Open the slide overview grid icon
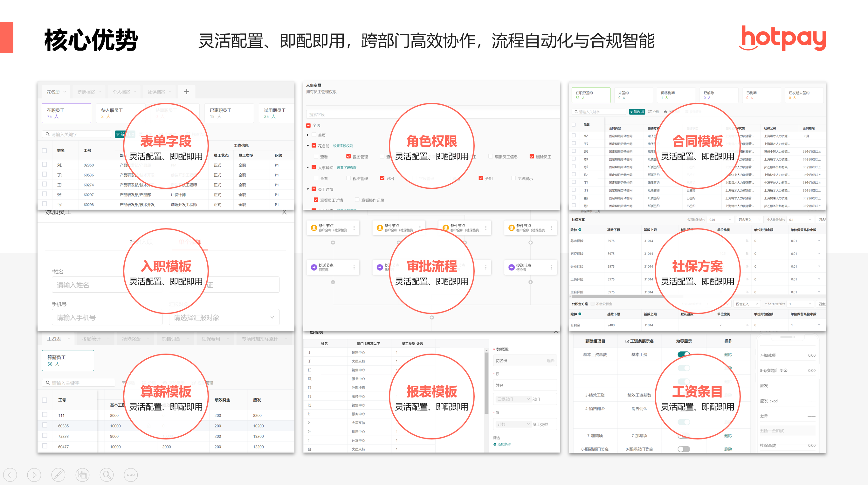This screenshot has width=868, height=485. coord(83,475)
